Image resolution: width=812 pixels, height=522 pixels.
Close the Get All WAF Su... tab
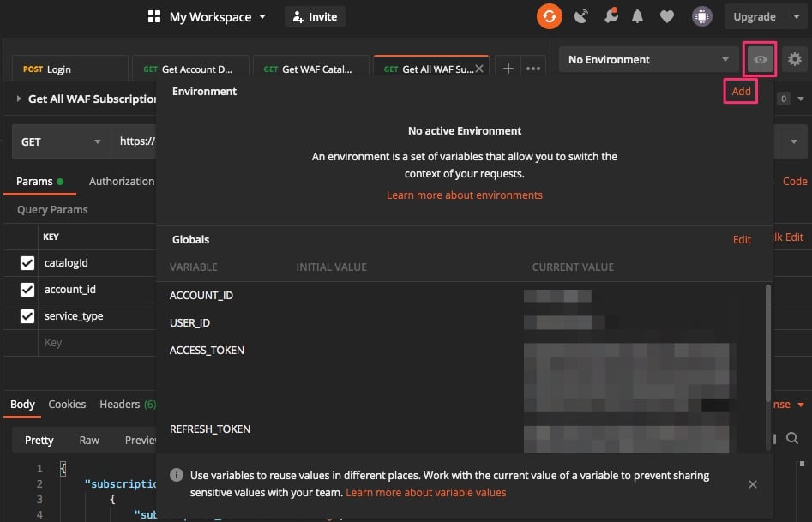pyautogui.click(x=479, y=69)
